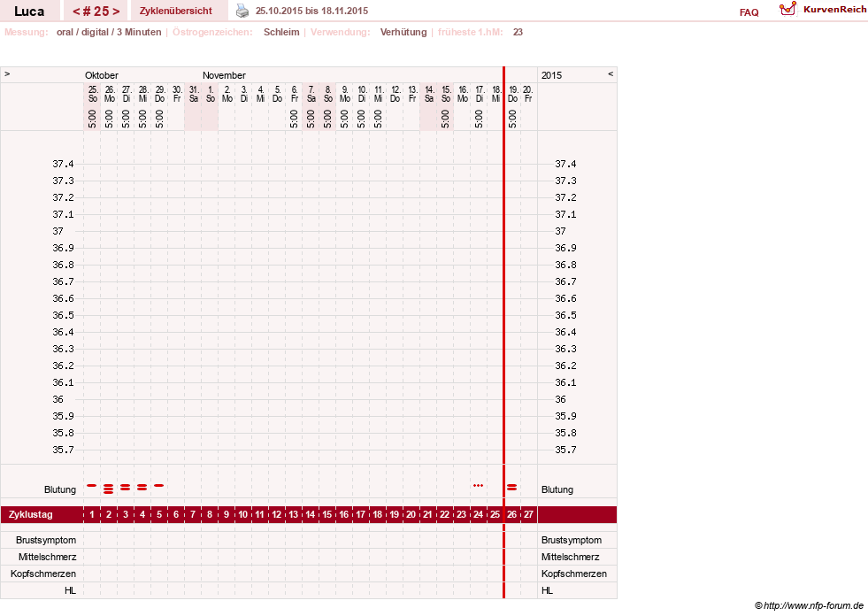Click the 5:00 time under 6. Fr
This screenshot has width=868, height=616.
294,119
